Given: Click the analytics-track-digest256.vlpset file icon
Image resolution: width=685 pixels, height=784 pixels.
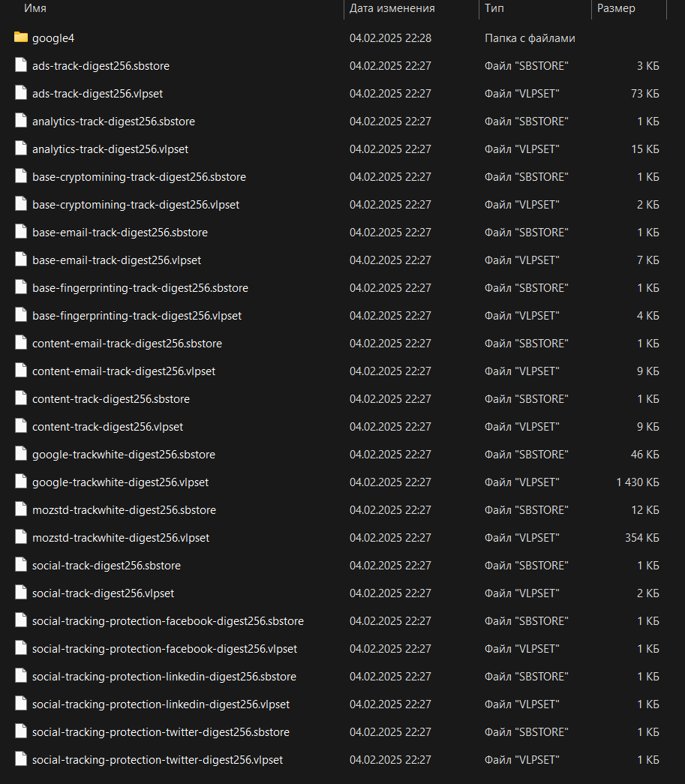Looking at the screenshot, I should pos(21,149).
